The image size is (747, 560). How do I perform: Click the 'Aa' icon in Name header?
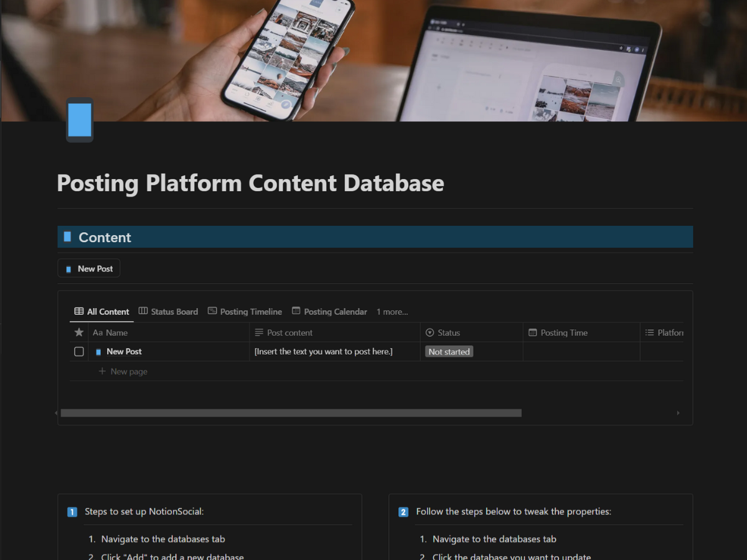pyautogui.click(x=98, y=333)
